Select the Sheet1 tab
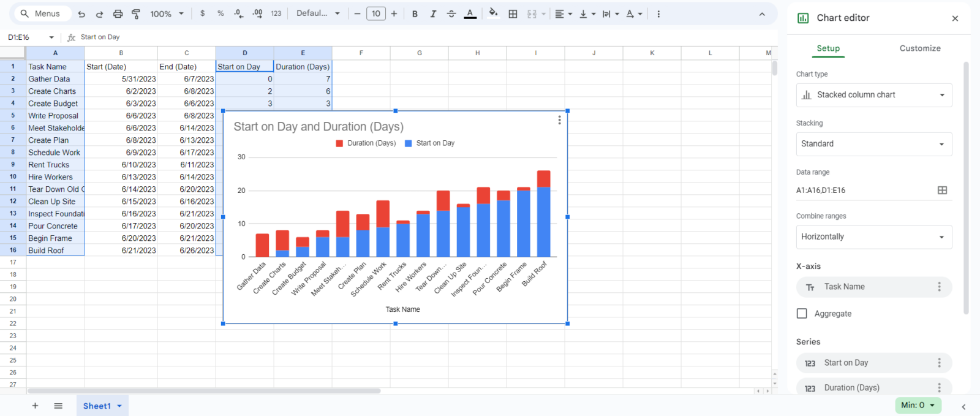The image size is (980, 416). [x=97, y=406]
